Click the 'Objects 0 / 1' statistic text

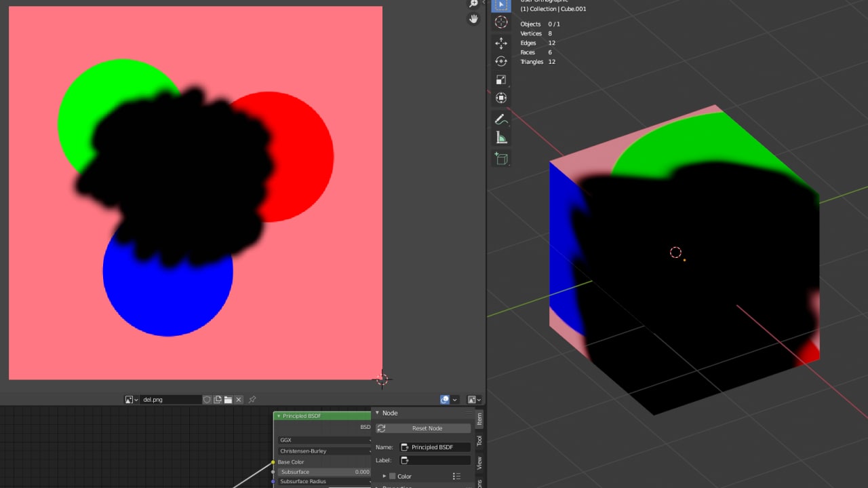coord(540,24)
